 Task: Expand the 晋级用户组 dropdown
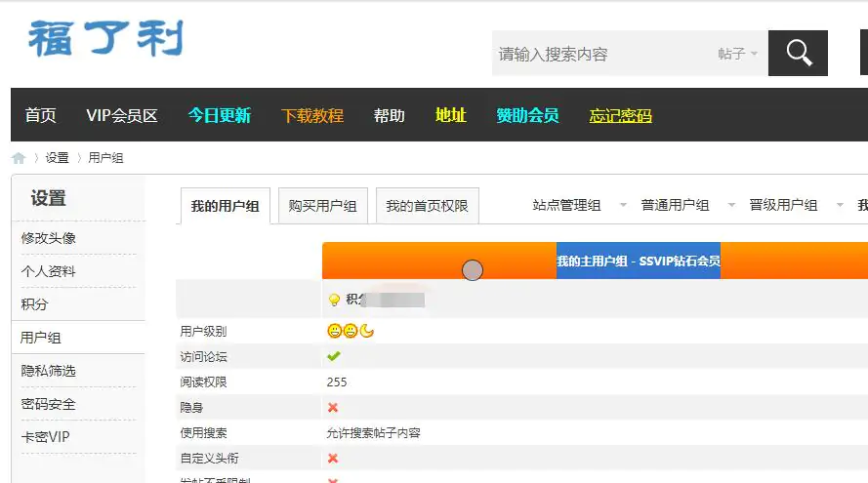(x=840, y=205)
